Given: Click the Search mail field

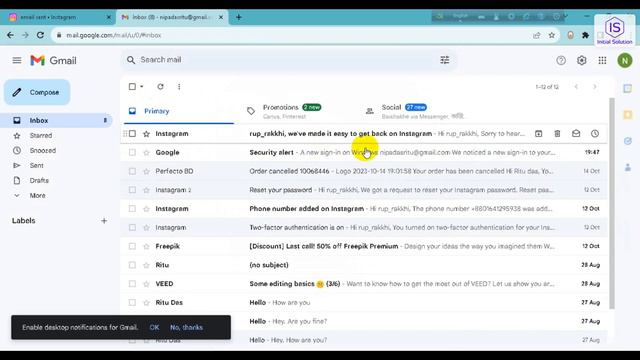Looking at the screenshot, I should 288,60.
